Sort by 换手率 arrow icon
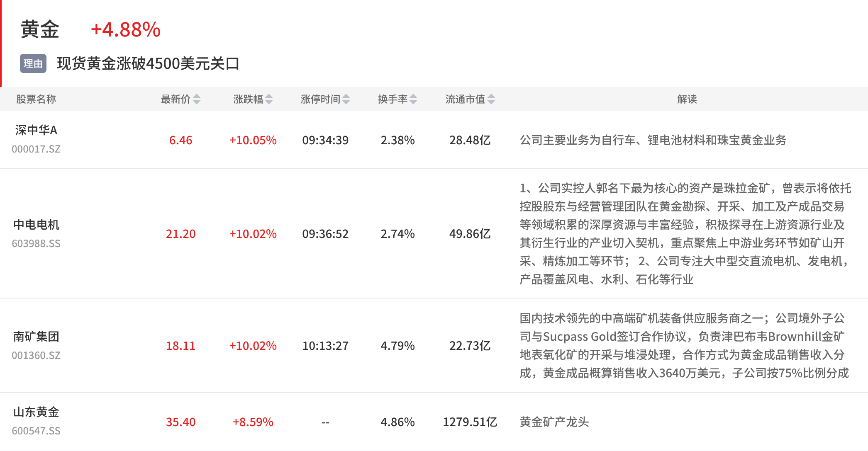 [413, 99]
